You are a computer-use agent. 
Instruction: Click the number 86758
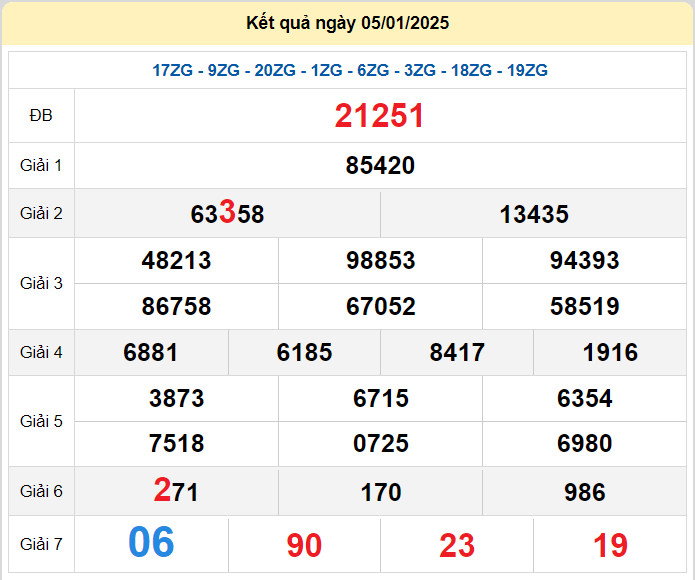coord(176,306)
